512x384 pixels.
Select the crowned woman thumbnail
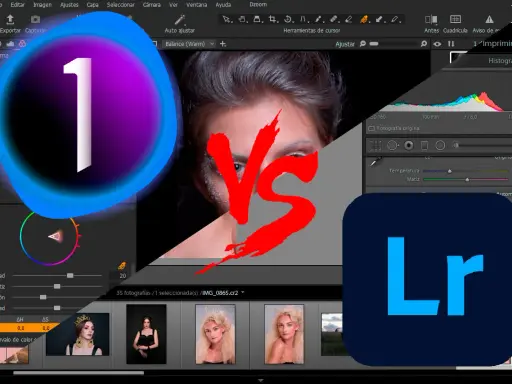pyautogui.click(x=78, y=334)
